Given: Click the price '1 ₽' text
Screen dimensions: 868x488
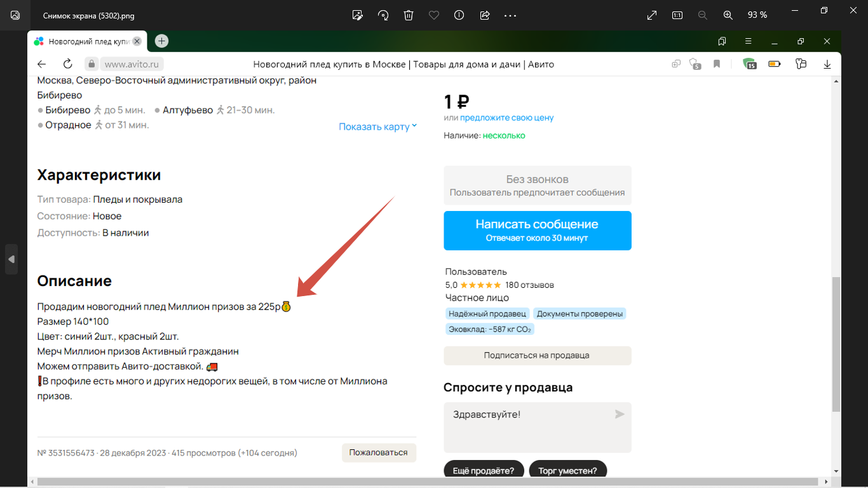Looking at the screenshot, I should pyautogui.click(x=456, y=102).
